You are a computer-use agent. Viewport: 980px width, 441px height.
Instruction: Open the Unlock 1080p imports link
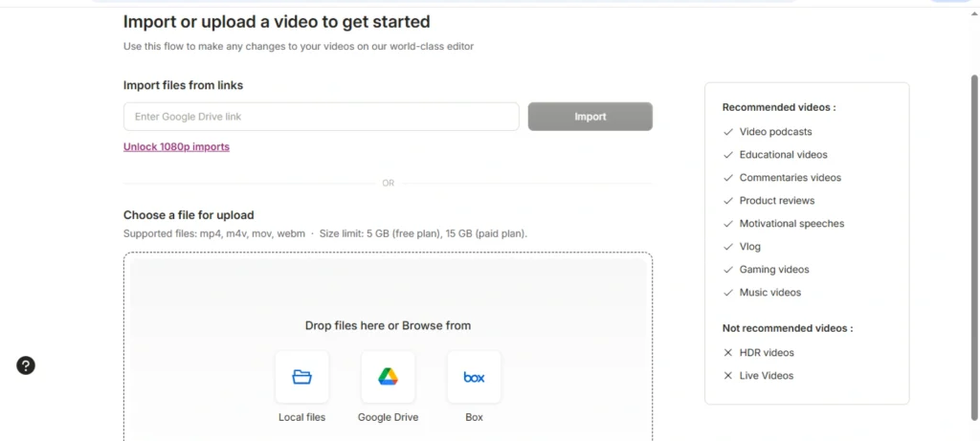[x=176, y=147]
